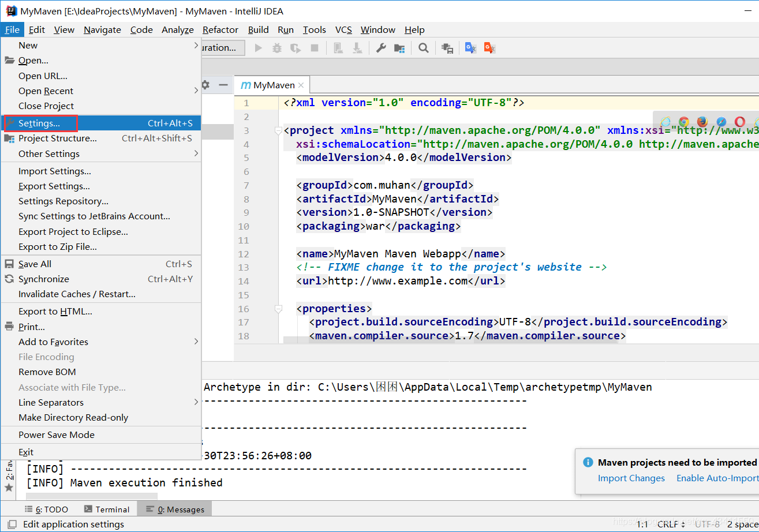Viewport: 759px width, 532px height.
Task: Click the run anything toolbar icon
Action: (447, 48)
